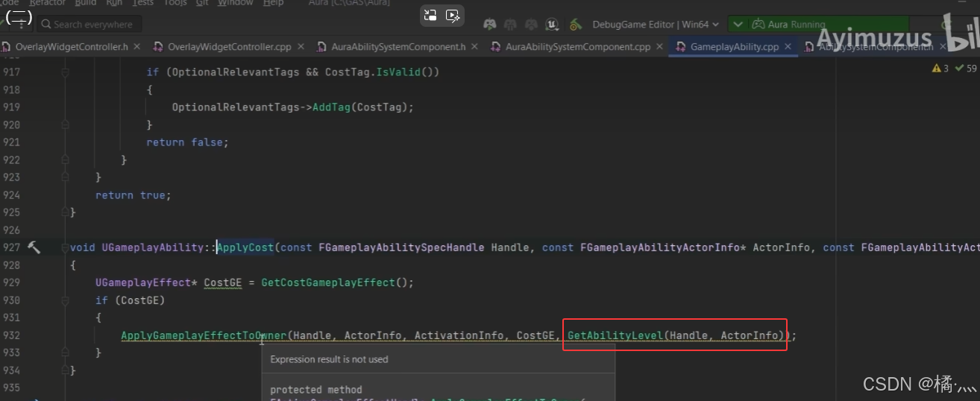Viewport: 980px width, 401px height.
Task: Click the UGameplayAbility class name on line 927
Action: point(152,247)
